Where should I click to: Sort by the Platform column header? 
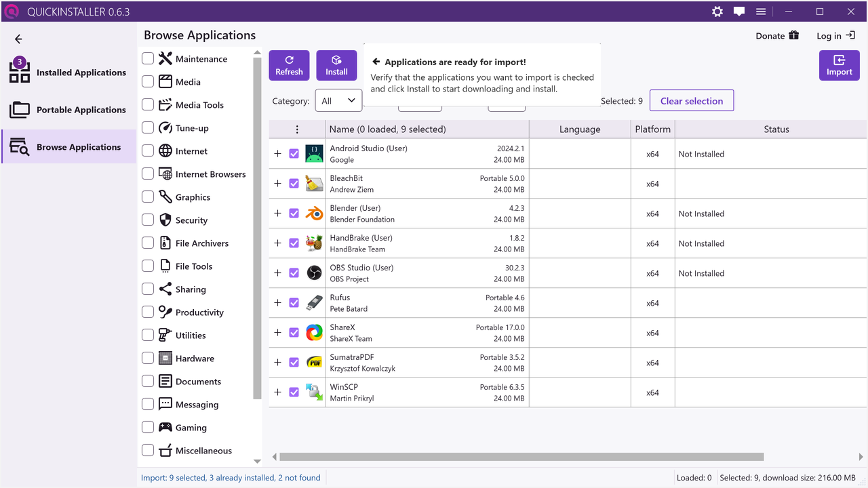[x=653, y=129]
